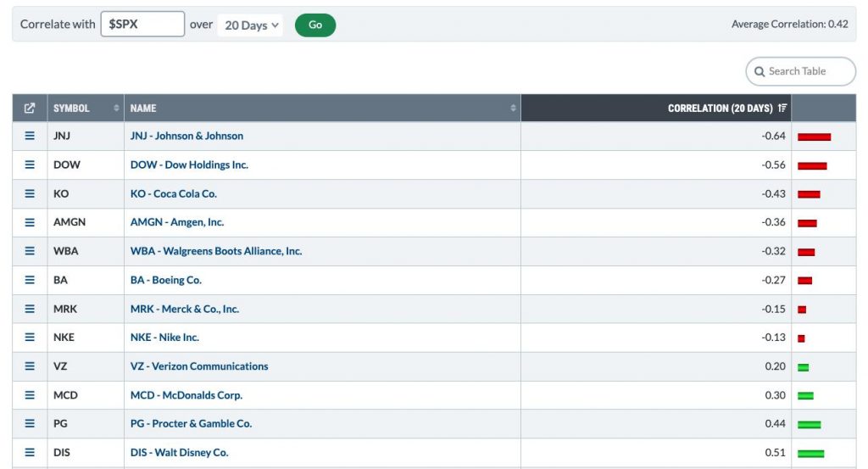Image resolution: width=868 pixels, height=469 pixels.
Task: Click the export icon in table header
Action: point(30,108)
